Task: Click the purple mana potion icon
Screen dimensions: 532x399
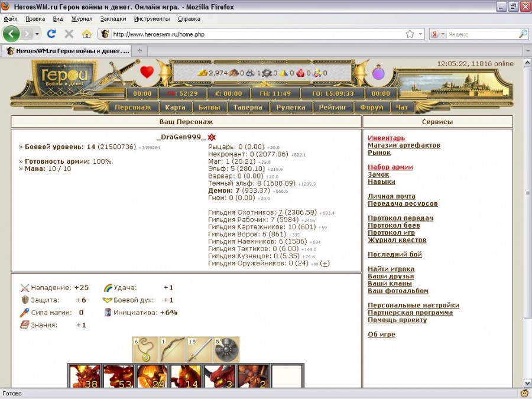Action: click(x=378, y=72)
